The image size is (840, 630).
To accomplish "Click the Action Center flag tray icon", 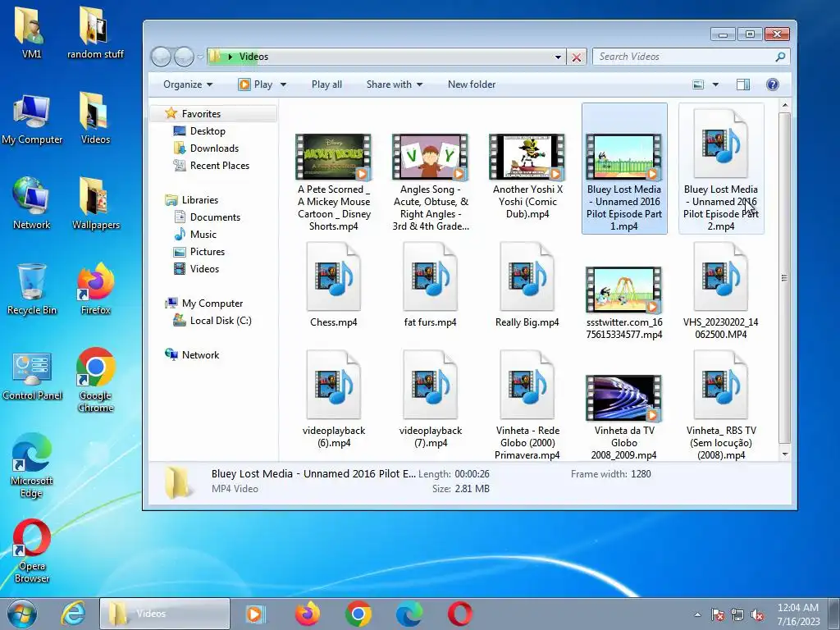I will point(717,614).
